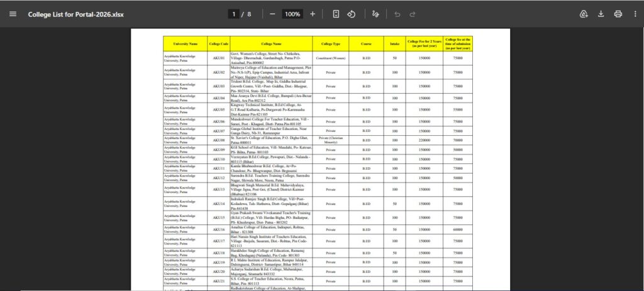Click the University Name column header
The width and height of the screenshot is (644, 291).
pos(186,43)
